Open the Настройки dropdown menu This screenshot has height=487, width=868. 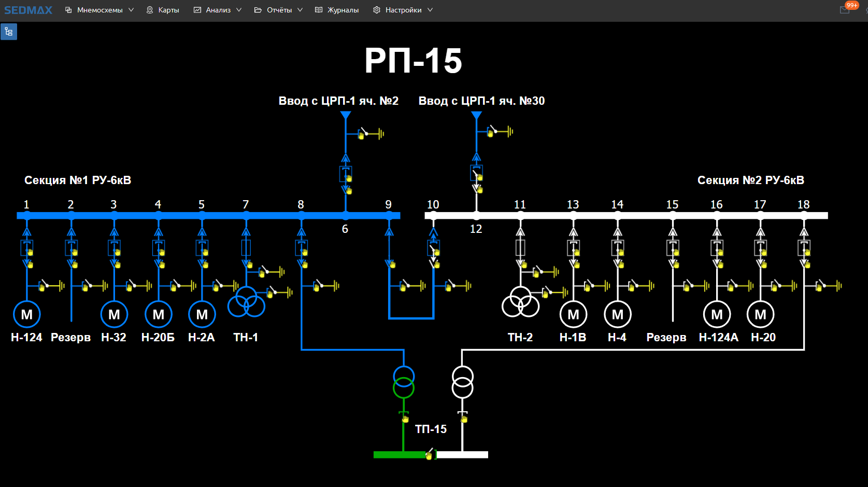403,10
